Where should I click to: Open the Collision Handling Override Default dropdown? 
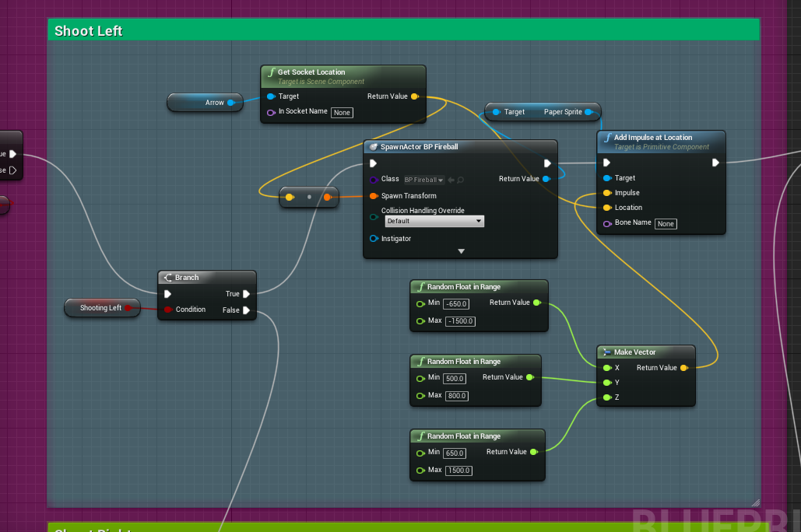[x=434, y=221]
